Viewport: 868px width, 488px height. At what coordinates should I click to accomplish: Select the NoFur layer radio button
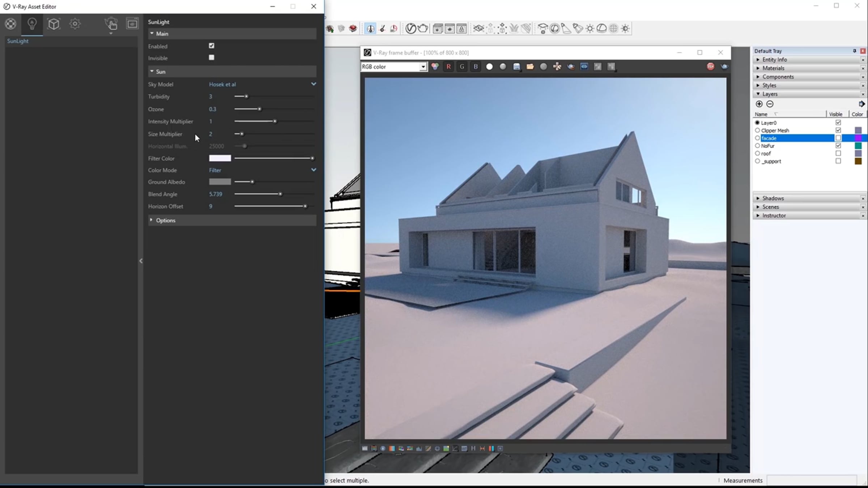pos(757,146)
